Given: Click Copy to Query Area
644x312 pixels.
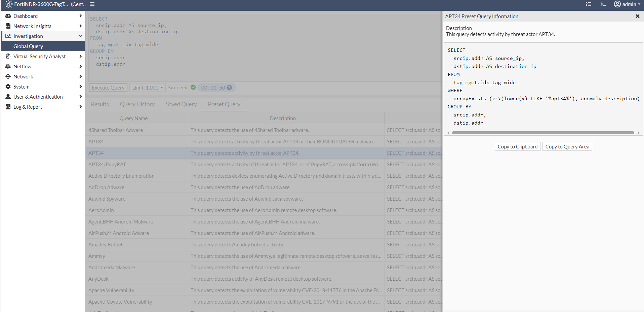Looking at the screenshot, I should (567, 146).
